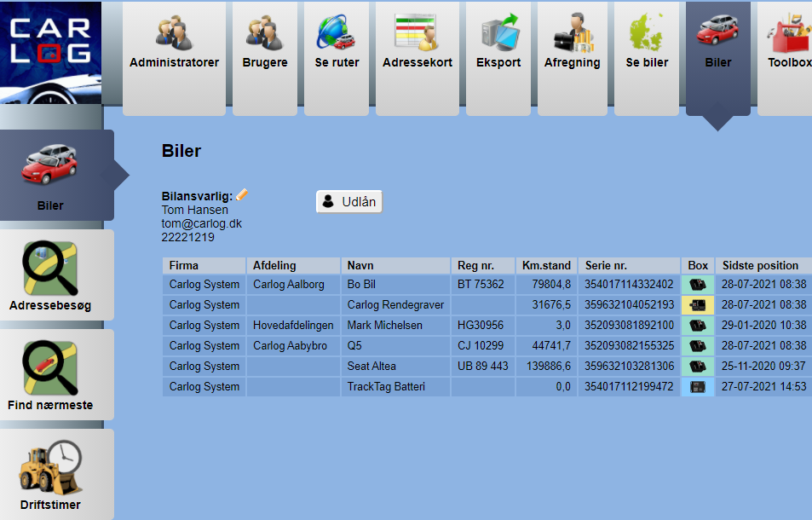Click the name Tom Hansen
812x520 pixels.
(195, 210)
